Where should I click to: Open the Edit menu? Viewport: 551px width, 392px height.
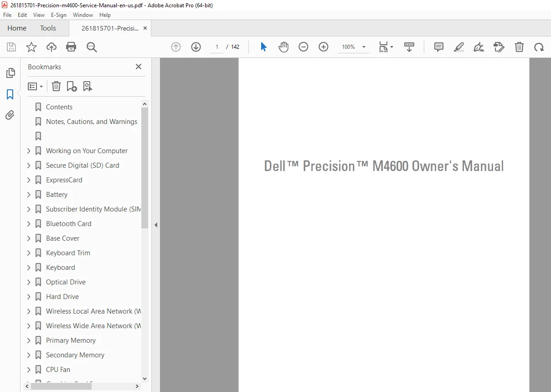(x=22, y=15)
